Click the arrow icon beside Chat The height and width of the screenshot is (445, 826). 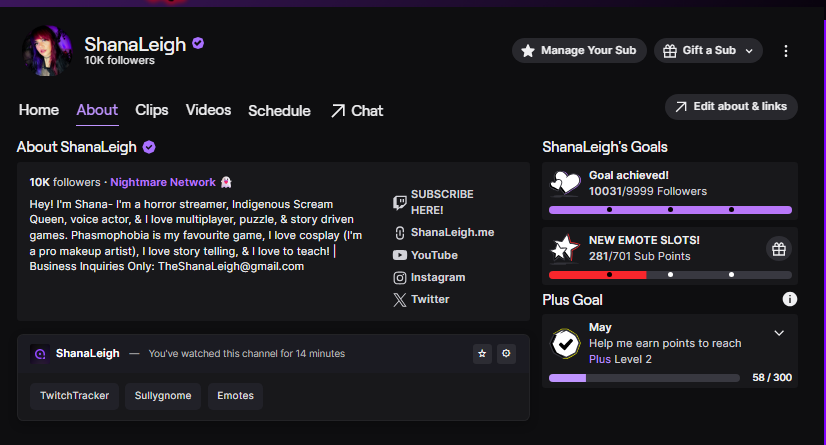[338, 111]
